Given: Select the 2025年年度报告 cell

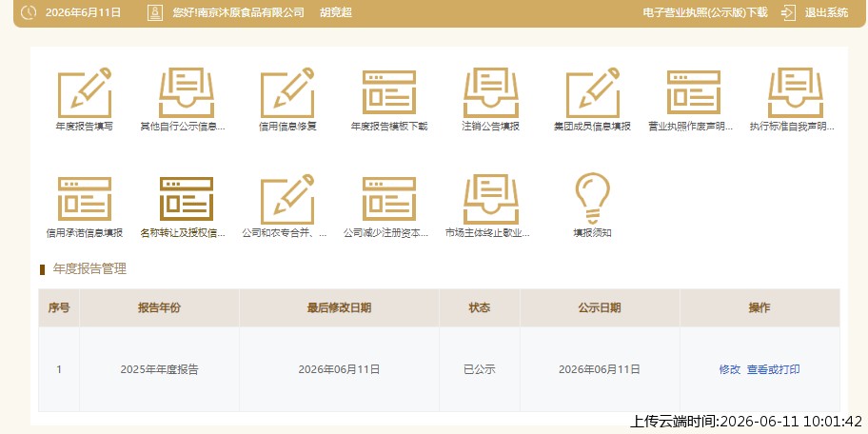Looking at the screenshot, I should point(160,370).
